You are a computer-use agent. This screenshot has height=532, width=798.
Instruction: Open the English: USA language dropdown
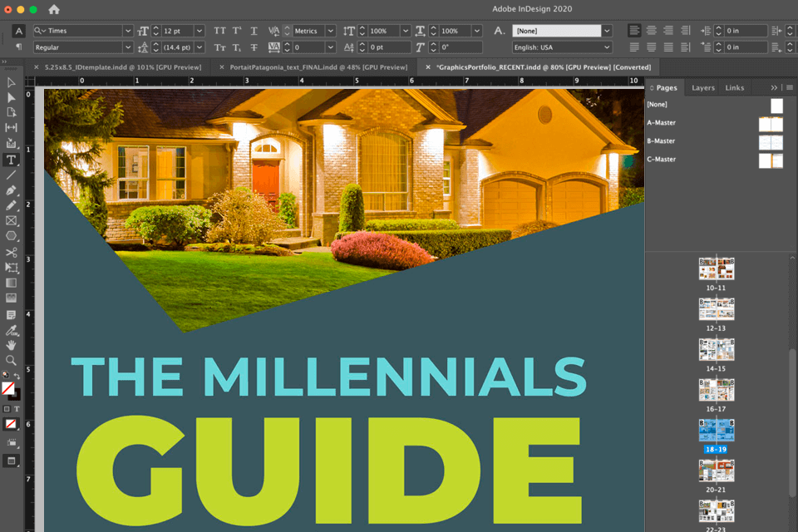[607, 47]
